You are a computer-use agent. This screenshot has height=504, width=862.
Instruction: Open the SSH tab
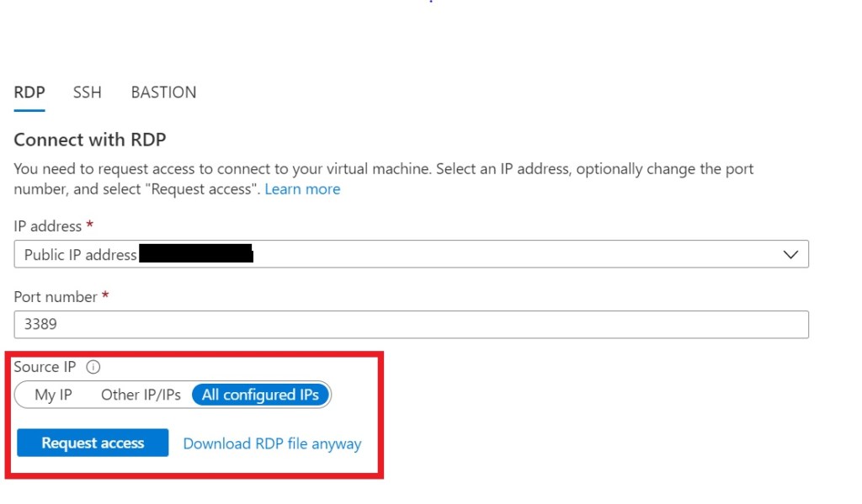(87, 93)
